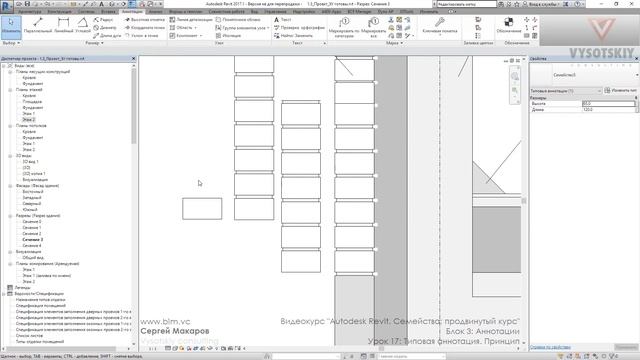Open the Справка по свойствам link
This screenshot has width=640, height=360.
(x=550, y=347)
